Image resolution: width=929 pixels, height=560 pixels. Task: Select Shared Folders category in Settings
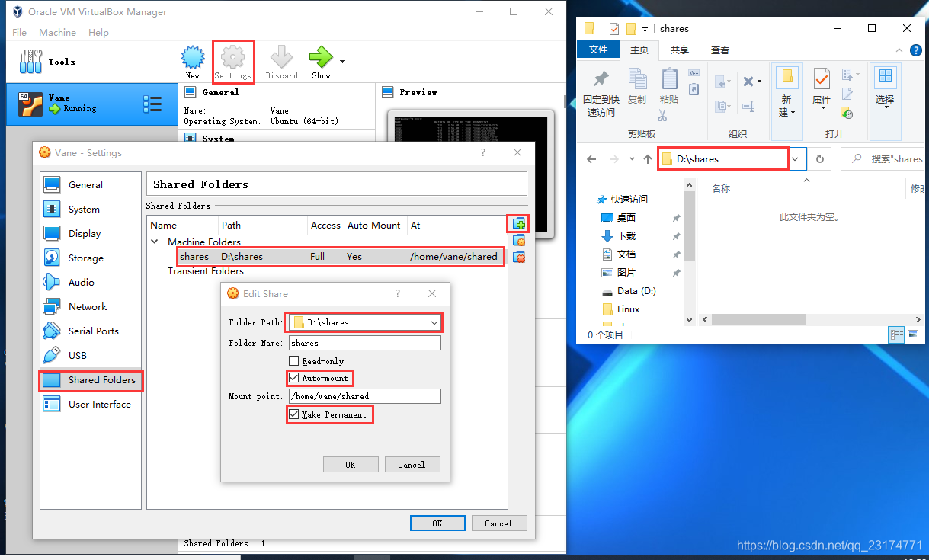click(91, 379)
